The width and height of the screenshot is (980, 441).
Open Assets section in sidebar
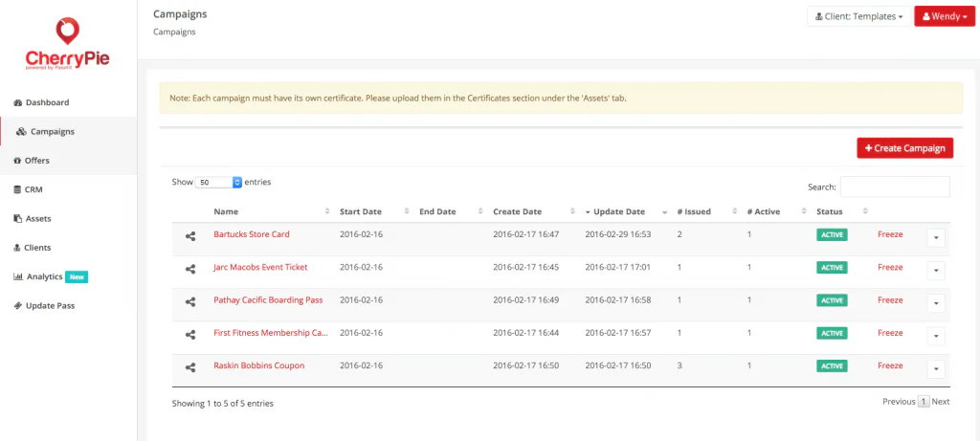click(x=32, y=219)
